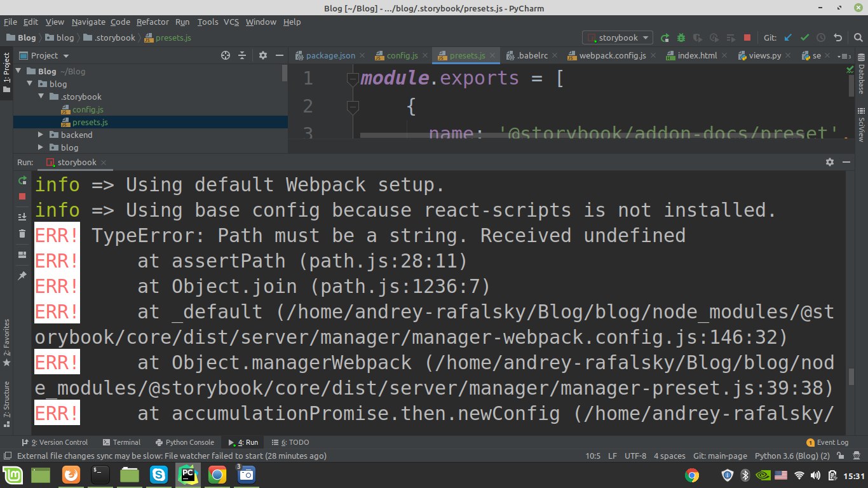Pin the Run tab with pin icon

point(22,276)
